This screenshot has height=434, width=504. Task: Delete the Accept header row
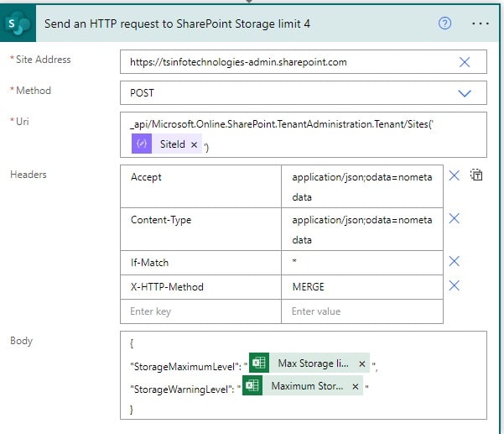455,175
